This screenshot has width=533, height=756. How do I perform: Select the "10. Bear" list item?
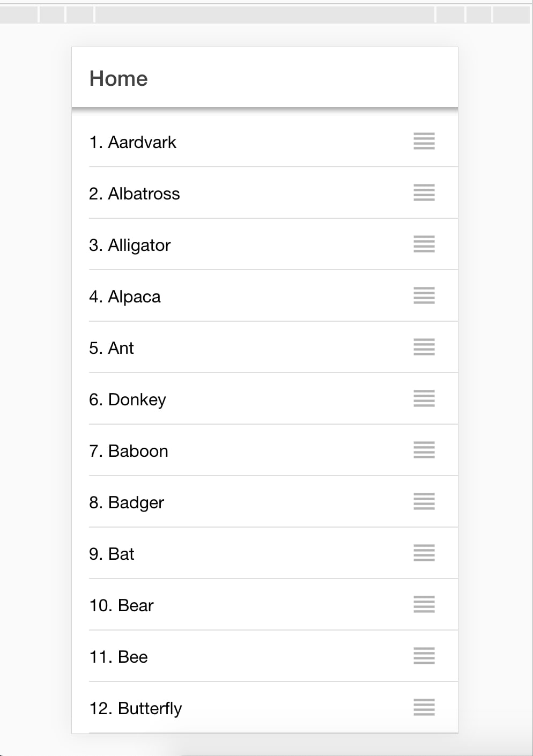point(121,605)
